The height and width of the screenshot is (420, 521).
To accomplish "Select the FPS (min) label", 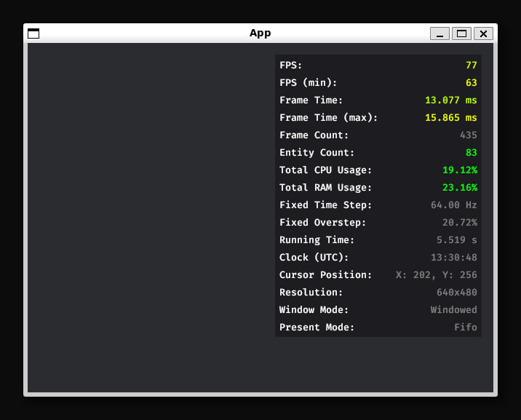I will click(308, 83).
